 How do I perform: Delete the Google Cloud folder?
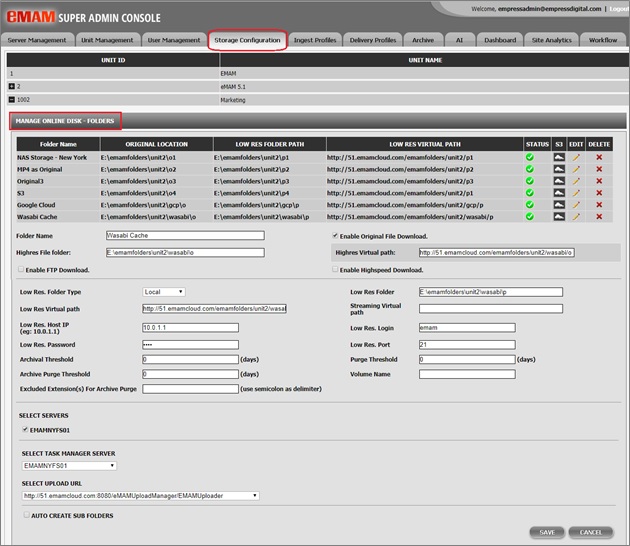click(x=599, y=204)
